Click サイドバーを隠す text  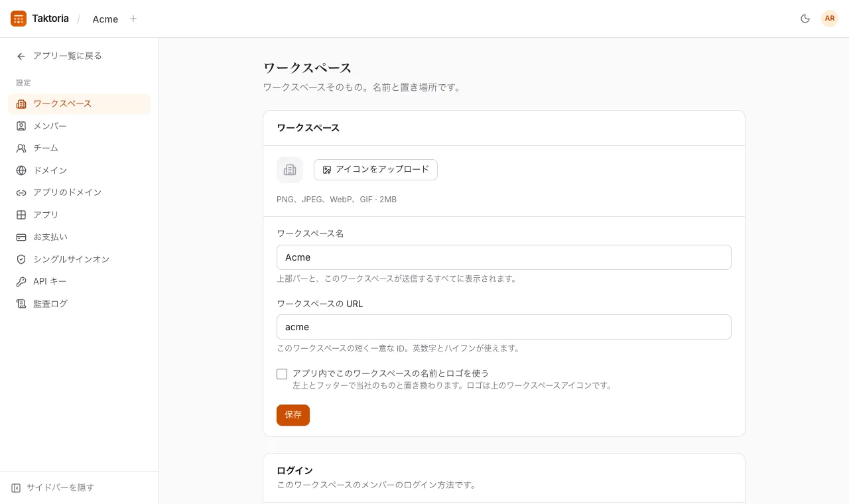coord(60,488)
